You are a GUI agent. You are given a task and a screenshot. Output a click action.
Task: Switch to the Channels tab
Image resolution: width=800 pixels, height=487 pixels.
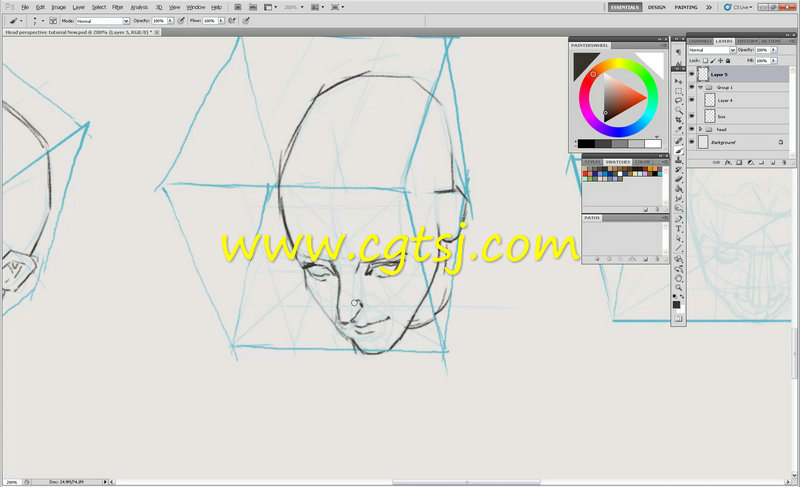point(700,41)
